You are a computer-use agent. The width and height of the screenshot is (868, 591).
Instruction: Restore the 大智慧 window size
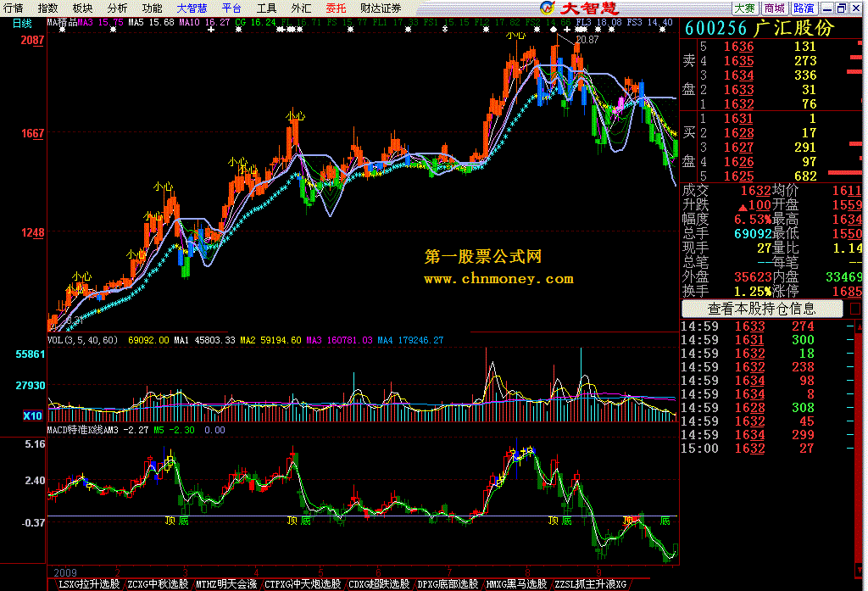[x=842, y=8]
